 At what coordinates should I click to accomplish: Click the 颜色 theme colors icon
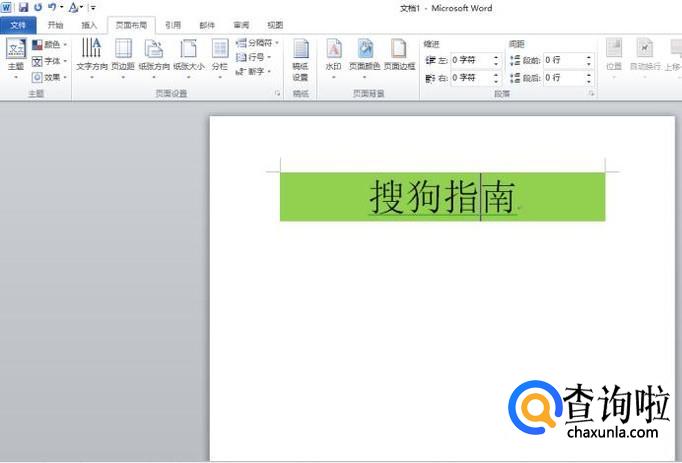pos(37,45)
